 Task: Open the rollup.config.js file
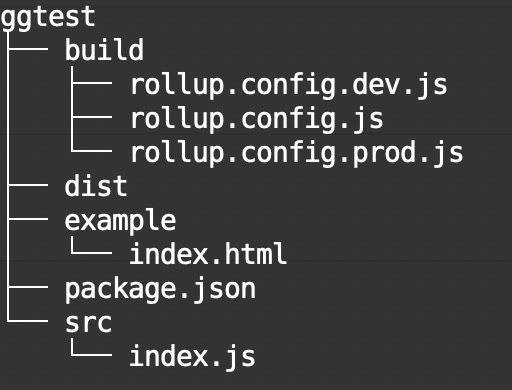257,120
